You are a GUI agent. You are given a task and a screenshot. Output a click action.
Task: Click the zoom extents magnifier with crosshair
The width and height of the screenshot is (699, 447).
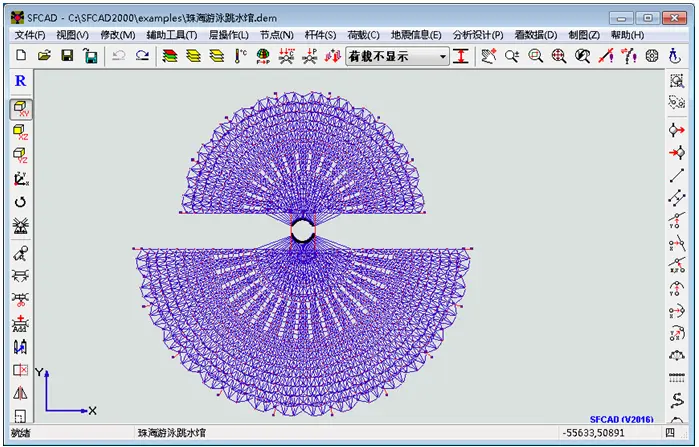tap(559, 56)
